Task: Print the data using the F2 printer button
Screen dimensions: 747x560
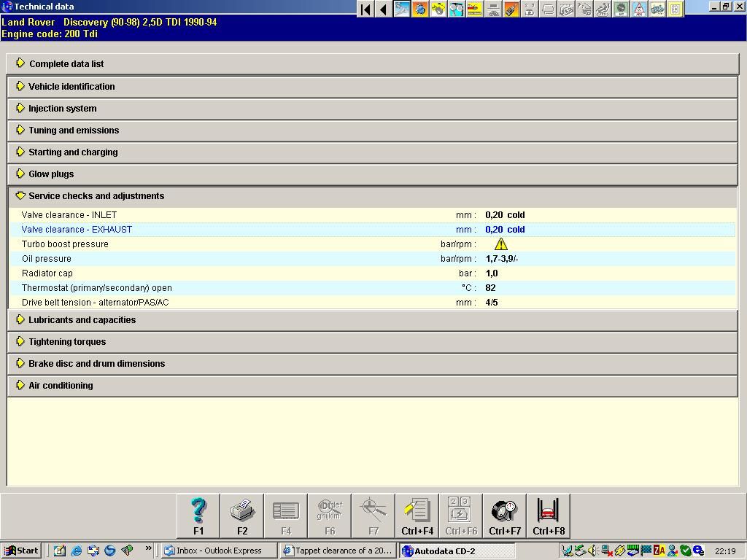Action: tap(242, 516)
